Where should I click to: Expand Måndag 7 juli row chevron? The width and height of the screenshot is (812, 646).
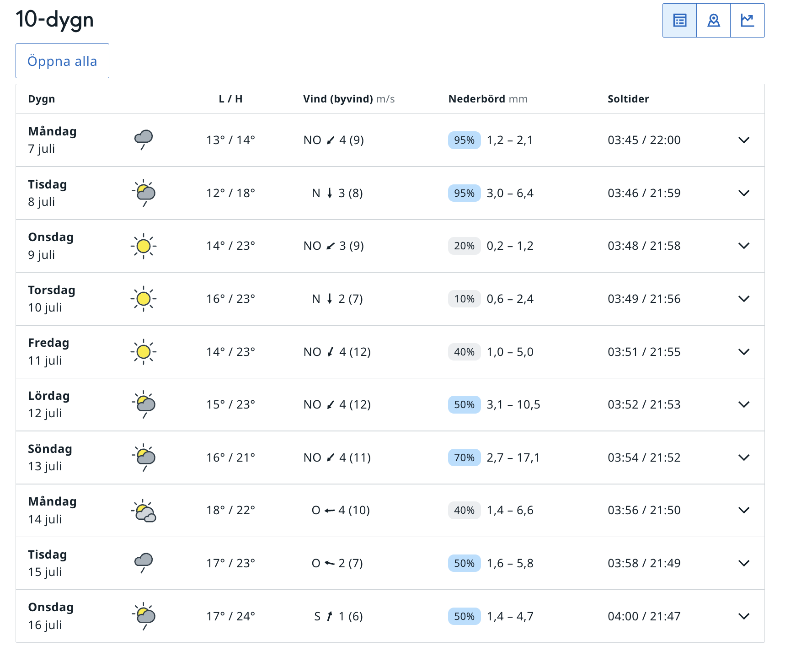point(744,140)
